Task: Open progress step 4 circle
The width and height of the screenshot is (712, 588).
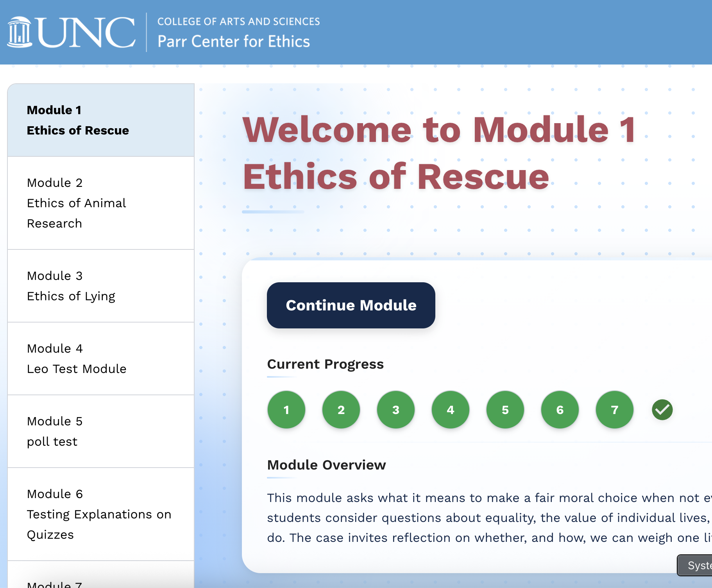Action: coord(451,410)
